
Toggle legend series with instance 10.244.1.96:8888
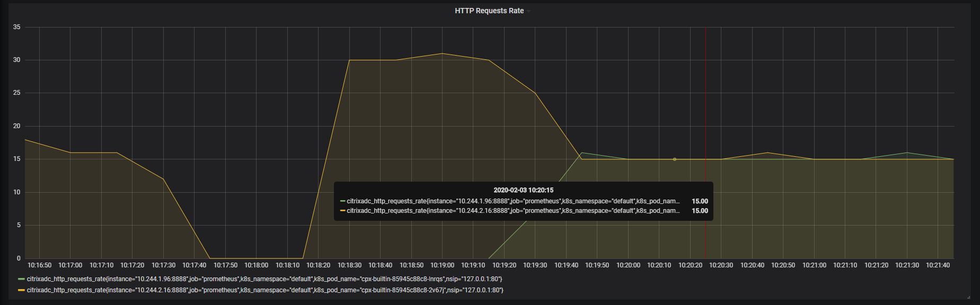(x=264, y=279)
